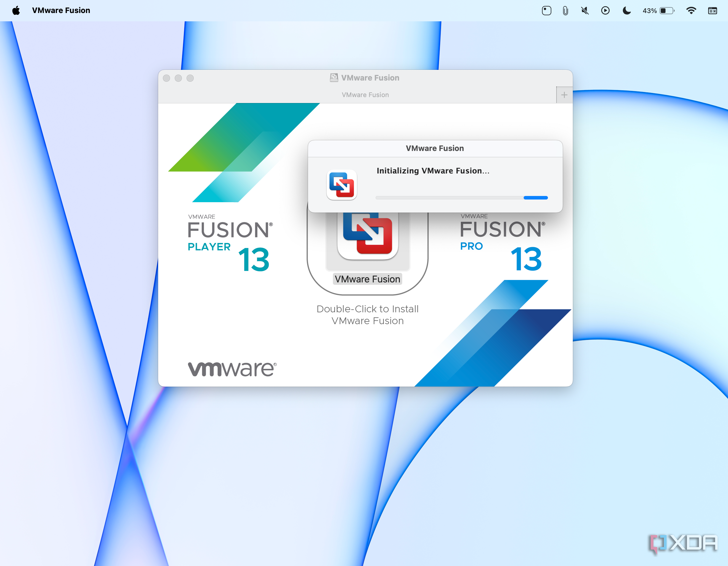
Task: Click the plus button to add a new tab
Action: pyautogui.click(x=564, y=95)
